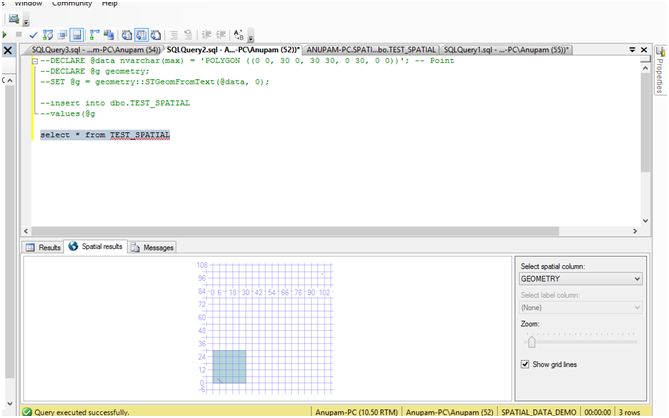
Task: Click the Results to Grid icon
Action: coord(142,34)
